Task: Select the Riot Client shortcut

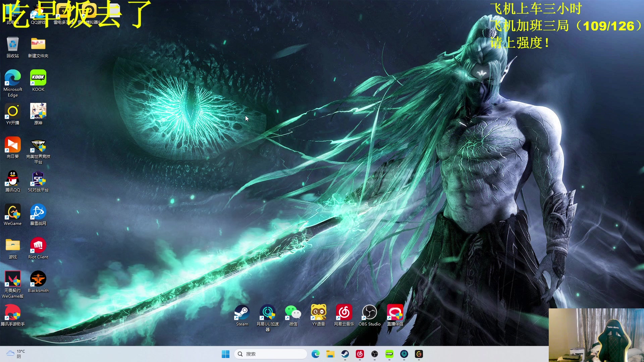Action: click(38, 246)
